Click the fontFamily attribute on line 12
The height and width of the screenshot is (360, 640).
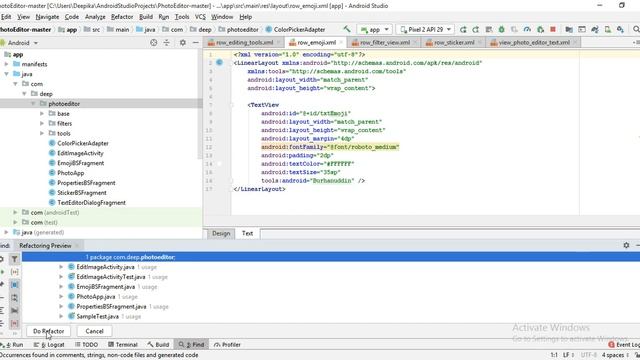tap(330, 147)
